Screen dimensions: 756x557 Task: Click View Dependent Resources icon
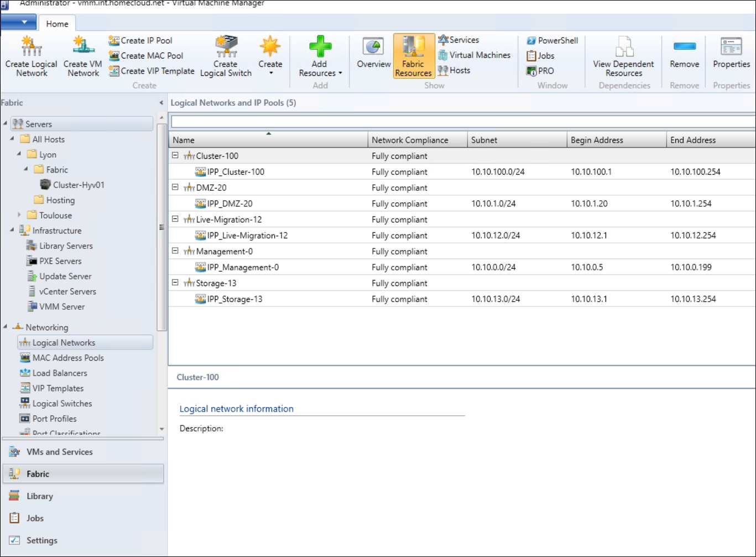pyautogui.click(x=624, y=47)
